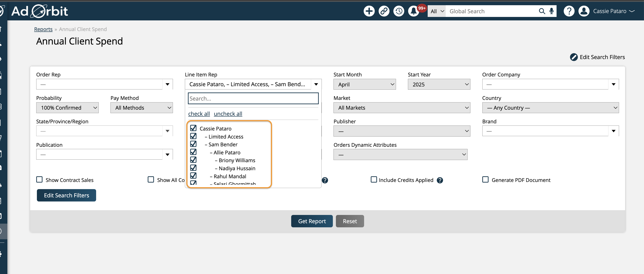This screenshot has height=274, width=644.
Task: Click the pencil Edit Search Filters icon
Action: [x=573, y=57]
